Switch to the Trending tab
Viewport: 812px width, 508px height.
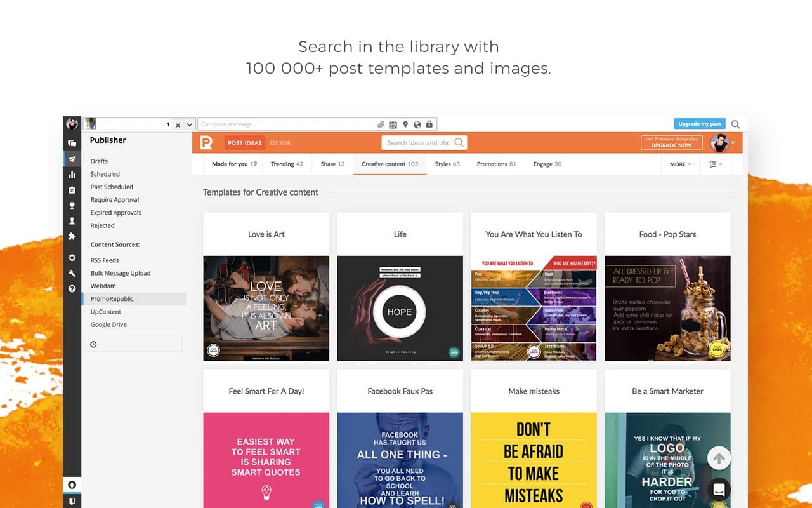(287, 164)
